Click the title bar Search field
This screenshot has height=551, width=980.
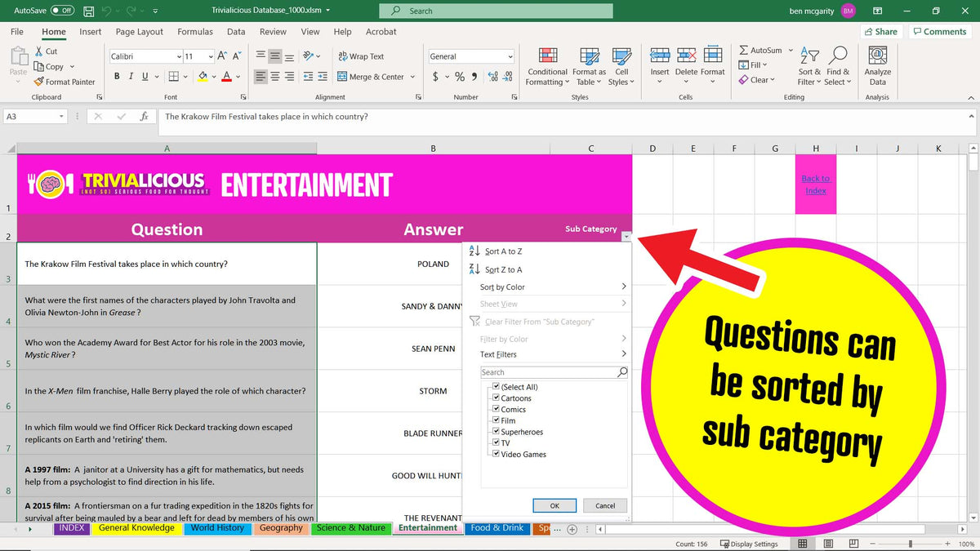click(496, 11)
